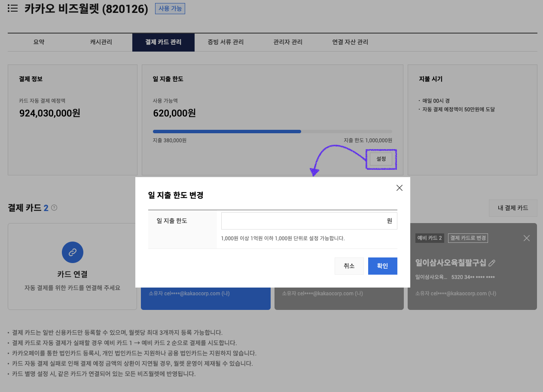This screenshot has height=392, width=543.
Task: Switch to 연결 자산 관리 tab
Action: click(x=350, y=42)
